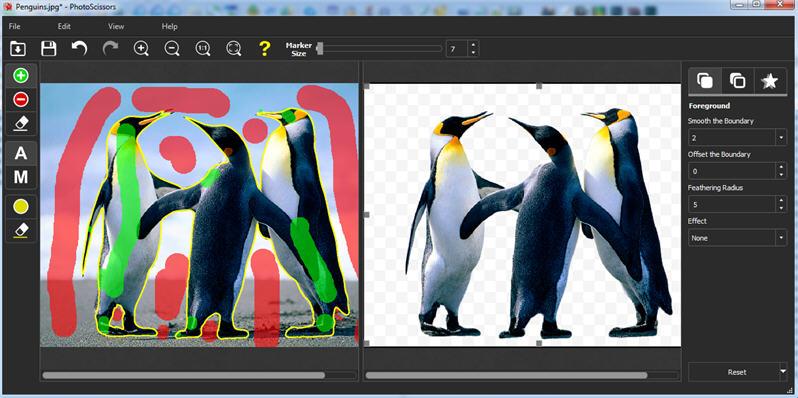Open the View menu

(x=116, y=26)
